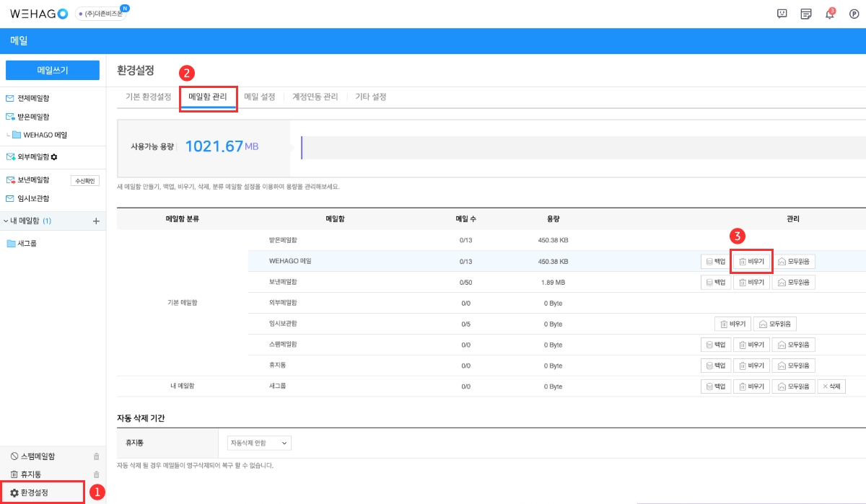Empty the WEHAGO 메일 mailbox
This screenshot has width=866, height=504.
(x=751, y=261)
